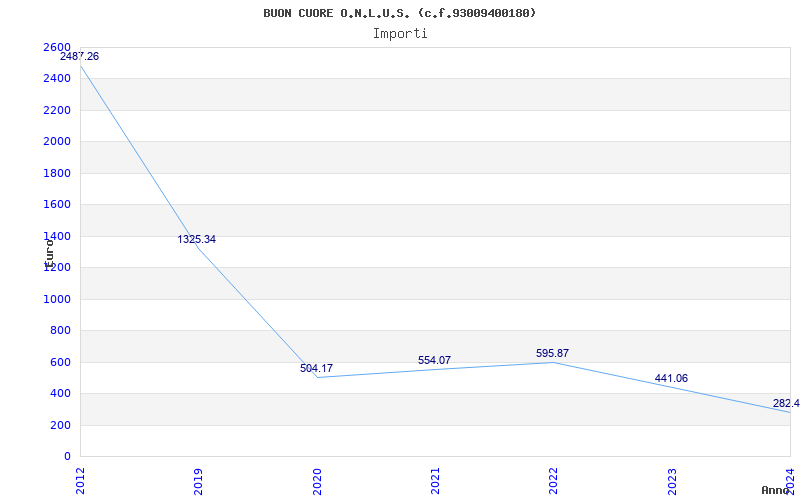Click the chart title BUON CUORE O.N.L.U.S.

(399, 13)
